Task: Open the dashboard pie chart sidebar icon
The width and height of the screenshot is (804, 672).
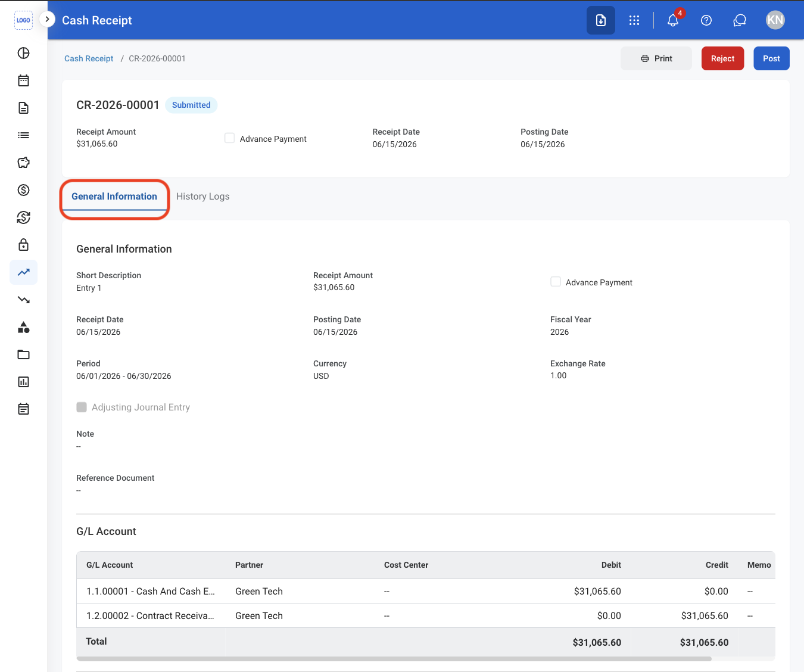Action: pyautogui.click(x=23, y=53)
